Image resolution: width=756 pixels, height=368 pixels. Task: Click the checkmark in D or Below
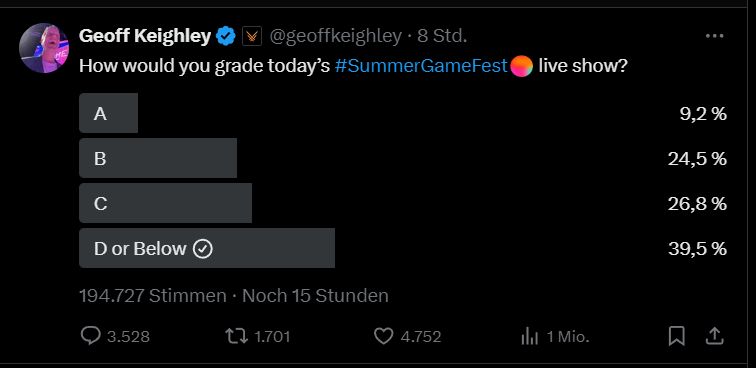pyautogui.click(x=202, y=249)
